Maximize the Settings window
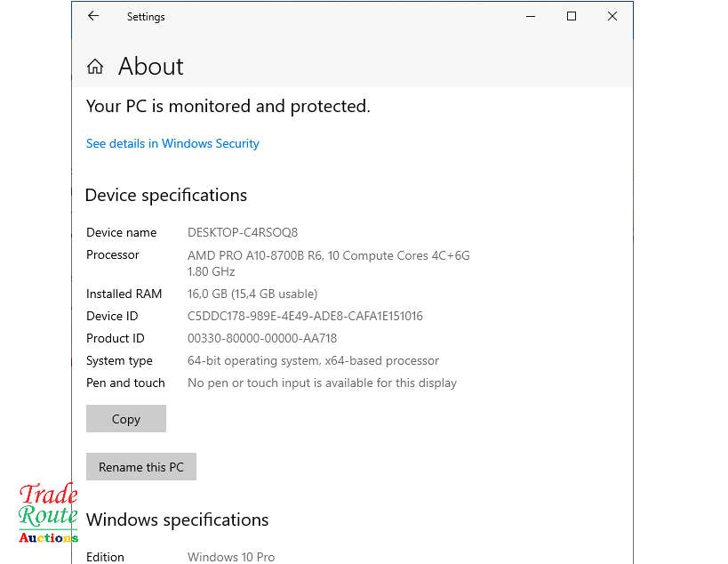Image resolution: width=728 pixels, height=564 pixels. (x=572, y=16)
